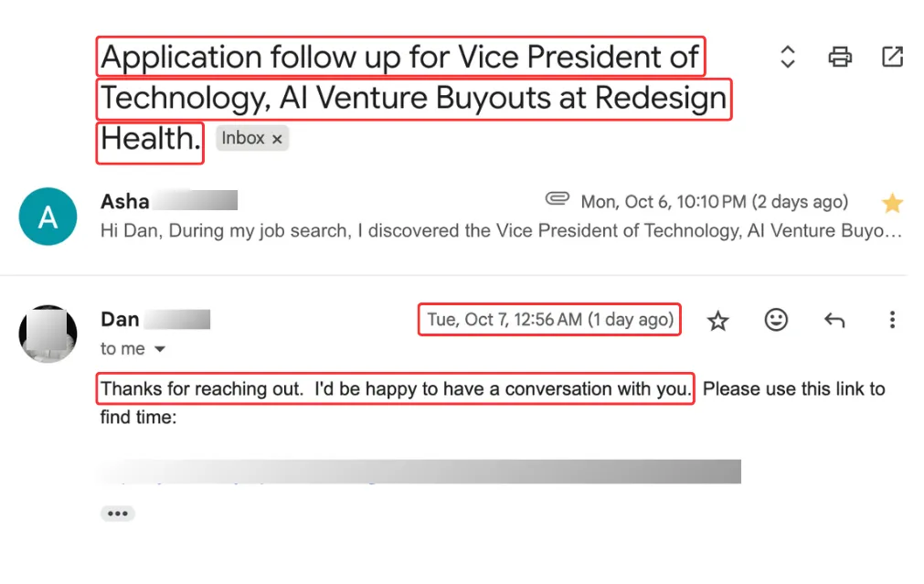Image resolution: width=924 pixels, height=584 pixels.
Task: Expand Asha's collapsed message preview
Action: point(501,230)
